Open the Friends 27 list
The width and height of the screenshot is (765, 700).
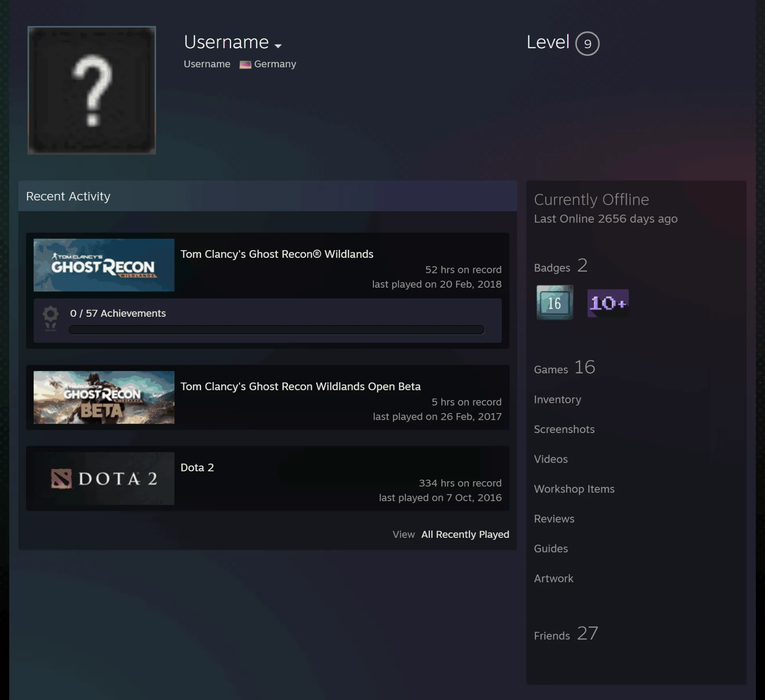566,633
